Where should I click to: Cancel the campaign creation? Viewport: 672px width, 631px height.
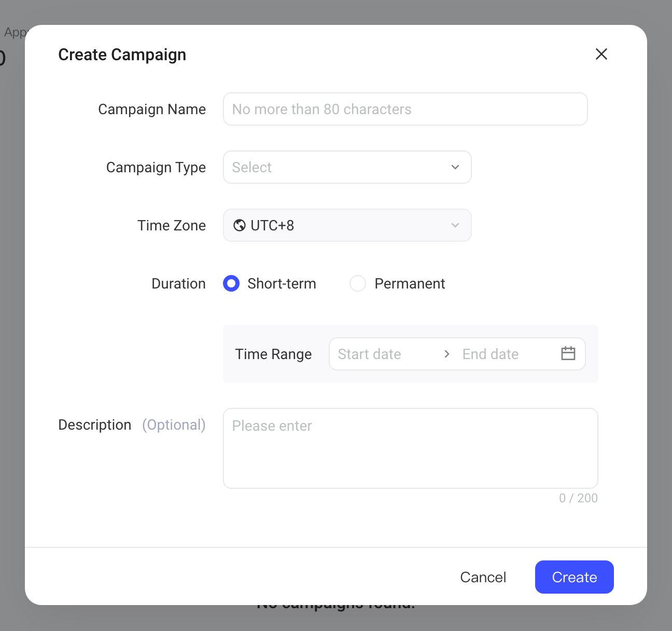tap(483, 577)
